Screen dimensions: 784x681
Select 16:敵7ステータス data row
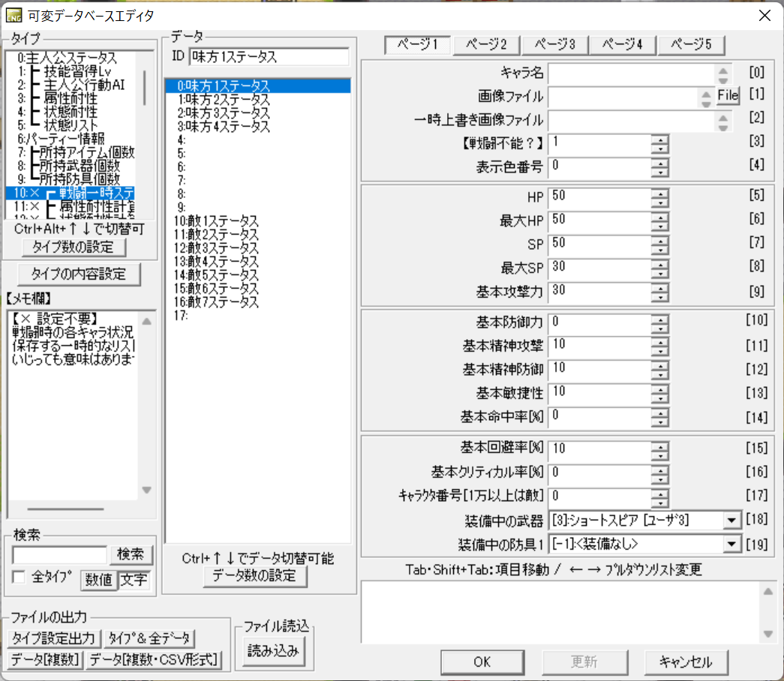258,302
